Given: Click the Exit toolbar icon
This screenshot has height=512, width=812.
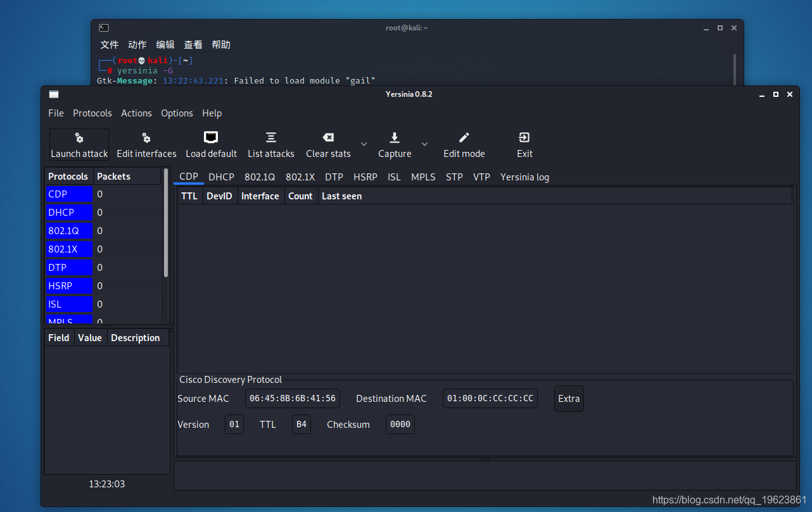Looking at the screenshot, I should (x=524, y=137).
